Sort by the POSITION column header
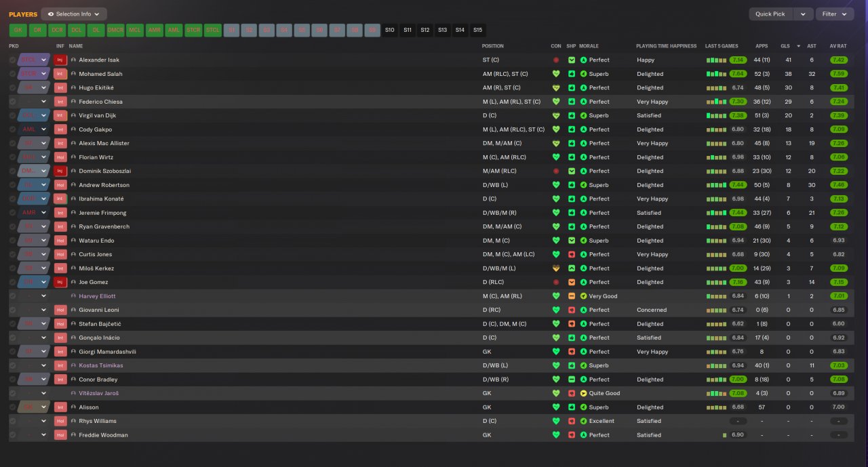868x467 pixels. coord(493,46)
